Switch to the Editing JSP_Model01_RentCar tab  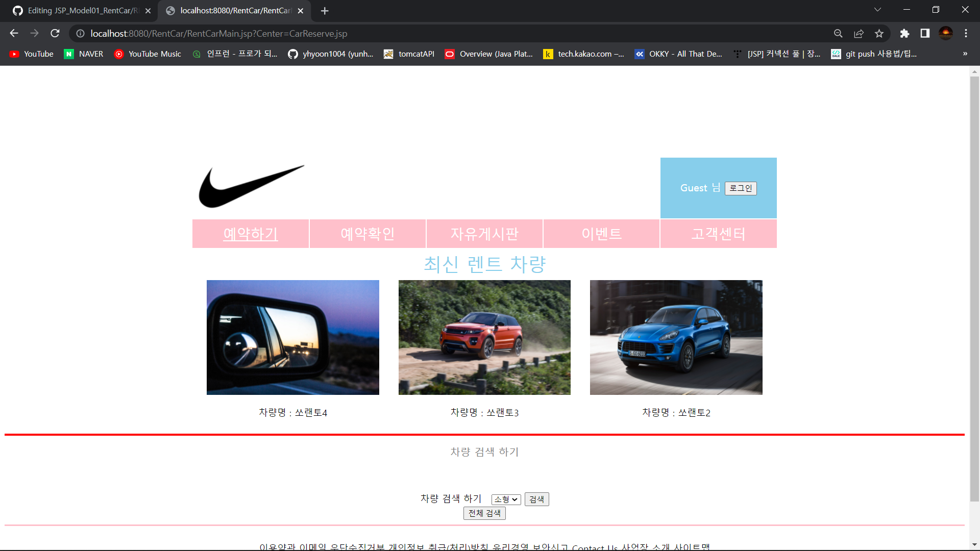(x=77, y=10)
